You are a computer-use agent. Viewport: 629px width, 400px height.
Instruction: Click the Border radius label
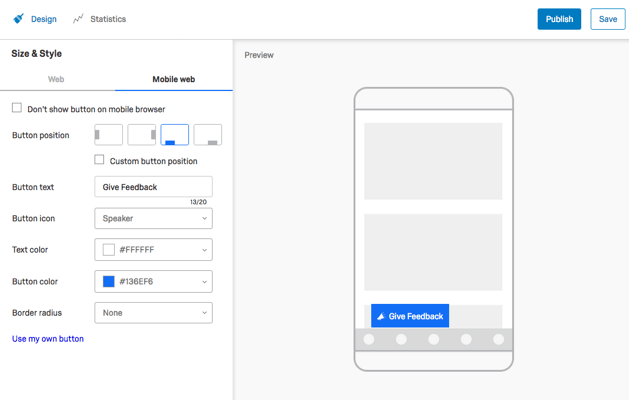[37, 313]
